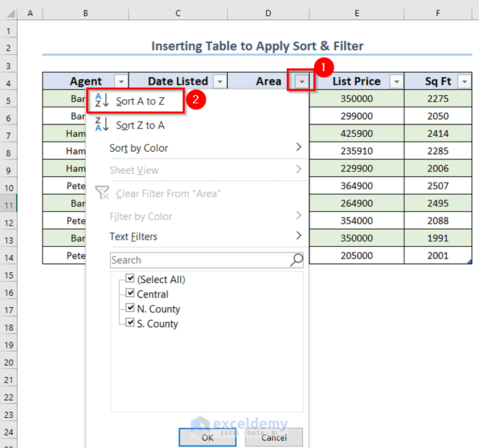Select the Sq Ft cell 1991
This screenshot has width=479, height=448.
pyautogui.click(x=438, y=237)
